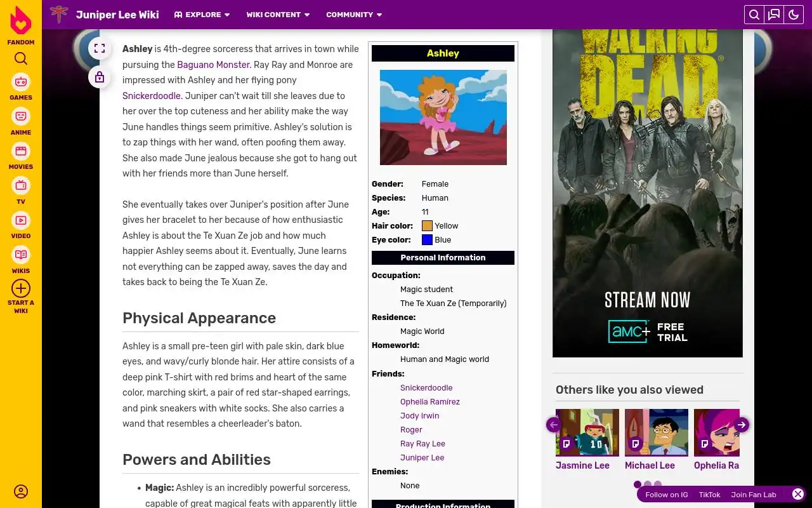The image size is (812, 508).
Task: Go to previous recommended articles
Action: pyautogui.click(x=554, y=425)
